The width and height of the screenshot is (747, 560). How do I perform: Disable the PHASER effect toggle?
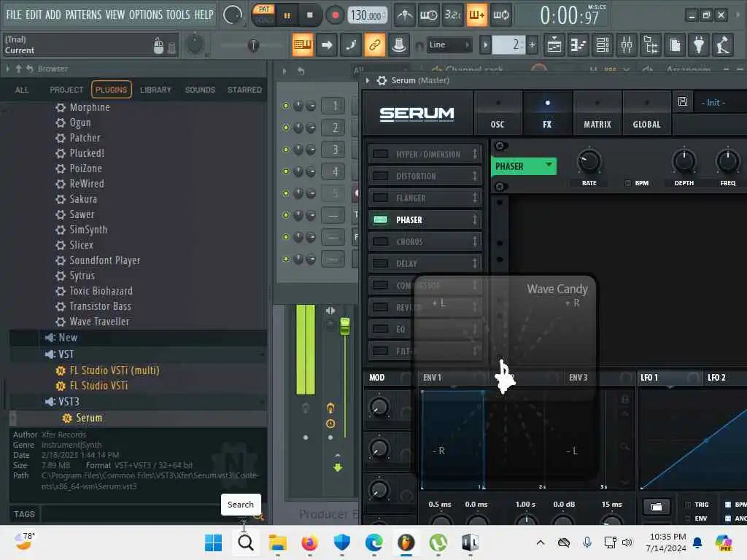(380, 219)
